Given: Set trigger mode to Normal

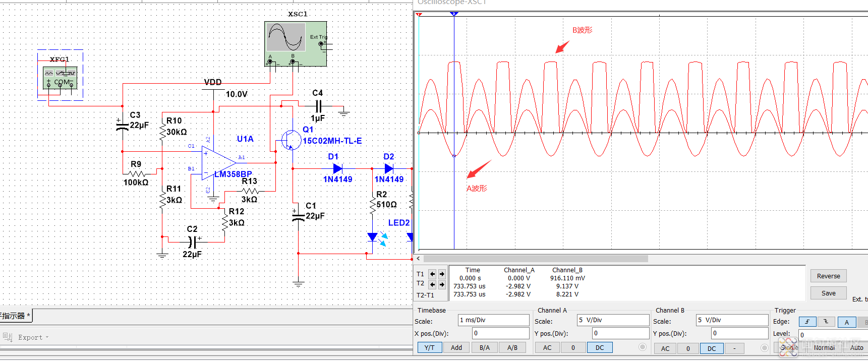Looking at the screenshot, I should pyautogui.click(x=824, y=347).
